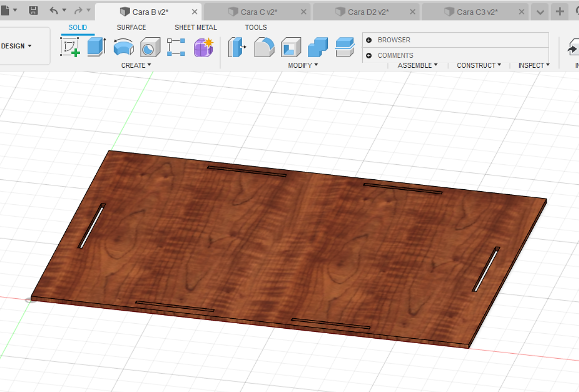Redo the last undone action
Image resolution: width=579 pixels, height=392 pixels.
[x=78, y=10]
